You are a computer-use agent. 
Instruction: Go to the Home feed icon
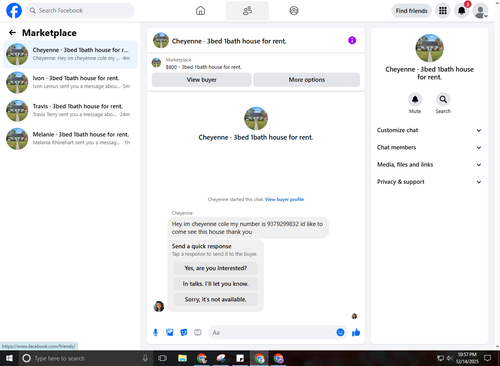point(200,11)
